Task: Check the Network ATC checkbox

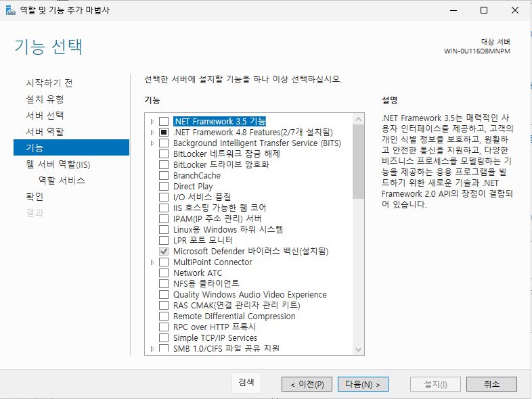Action: tap(164, 273)
